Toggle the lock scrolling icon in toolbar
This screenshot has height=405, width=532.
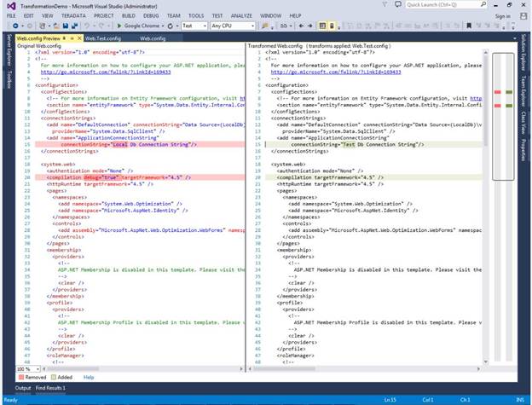click(332, 26)
